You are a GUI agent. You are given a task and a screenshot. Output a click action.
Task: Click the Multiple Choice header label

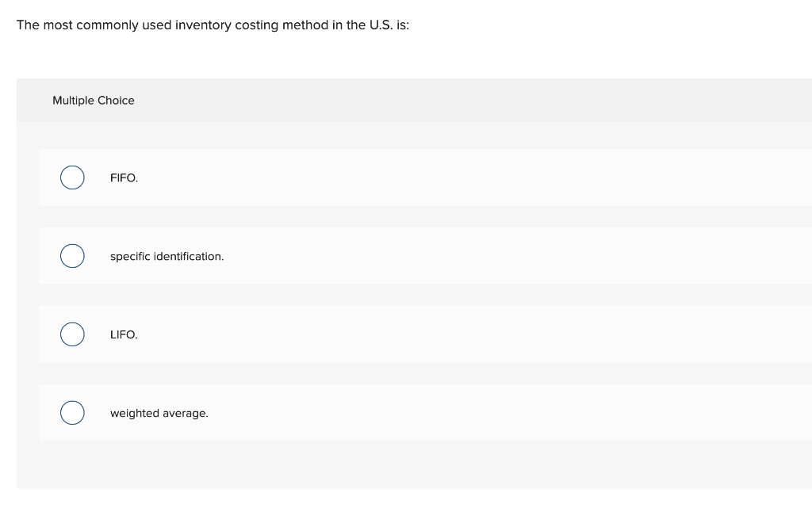click(x=93, y=100)
